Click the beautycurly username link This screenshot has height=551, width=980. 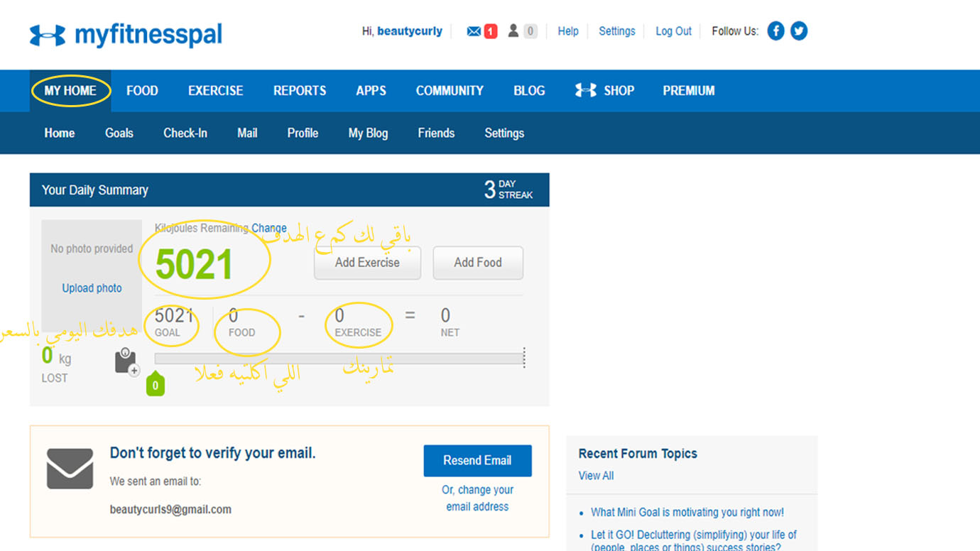[x=410, y=31]
